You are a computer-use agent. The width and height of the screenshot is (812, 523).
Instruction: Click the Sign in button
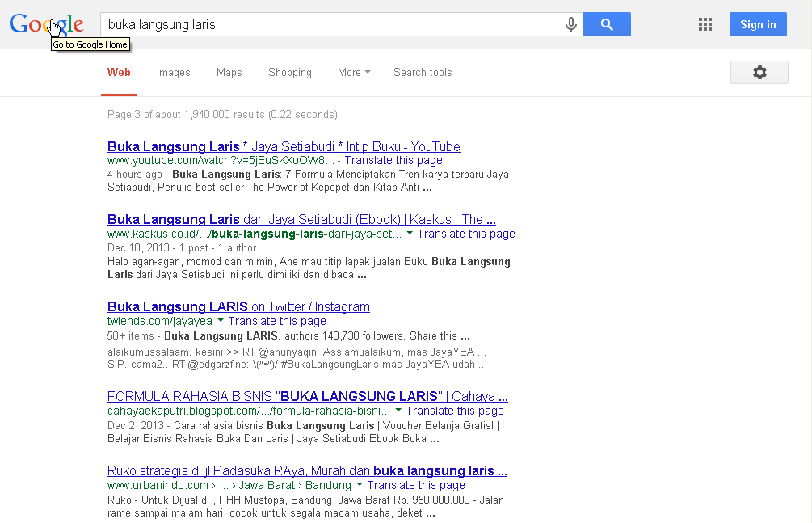point(758,24)
